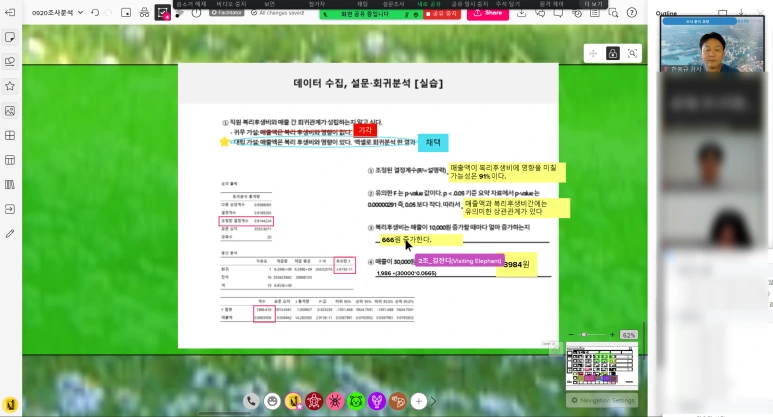Click the move/pan arrows icon on canvas
Image resolution: width=773 pixels, height=417 pixels.
593,53
